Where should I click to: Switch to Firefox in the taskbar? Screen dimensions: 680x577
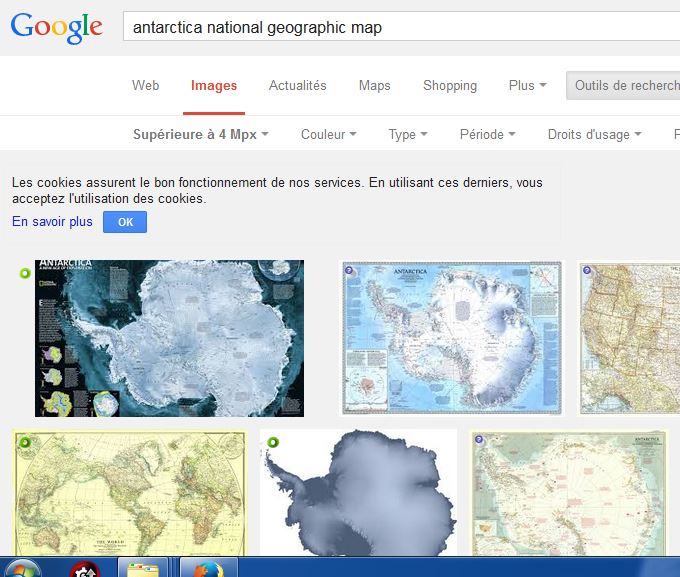[x=209, y=568]
